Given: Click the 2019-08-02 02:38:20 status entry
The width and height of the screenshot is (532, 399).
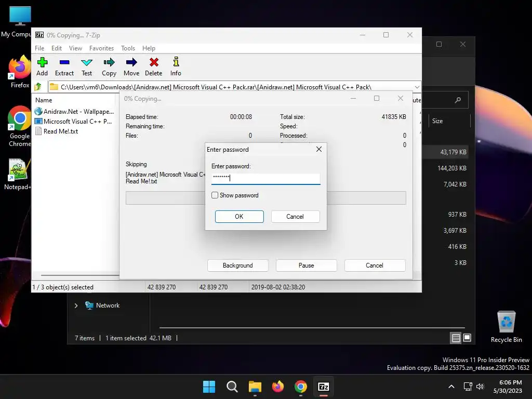Looking at the screenshot, I should pyautogui.click(x=278, y=287).
